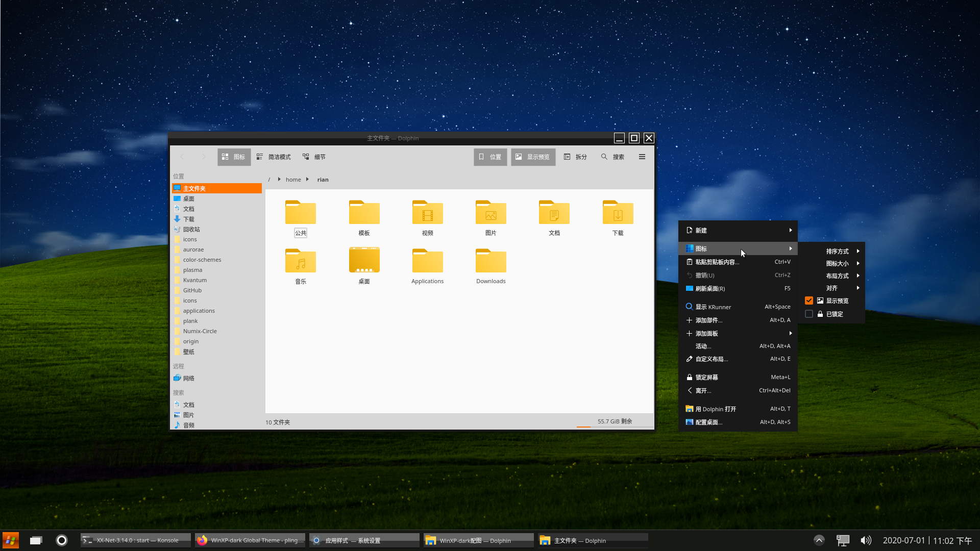Open the 公共 folder in Dolphin
Image resolution: width=980 pixels, height=551 pixels.
tap(301, 212)
